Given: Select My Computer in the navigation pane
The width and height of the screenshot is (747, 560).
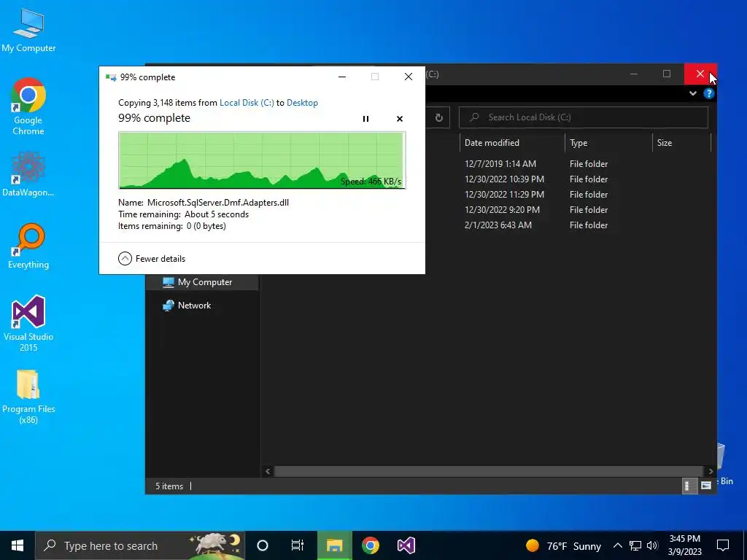Looking at the screenshot, I should pyautogui.click(x=203, y=282).
